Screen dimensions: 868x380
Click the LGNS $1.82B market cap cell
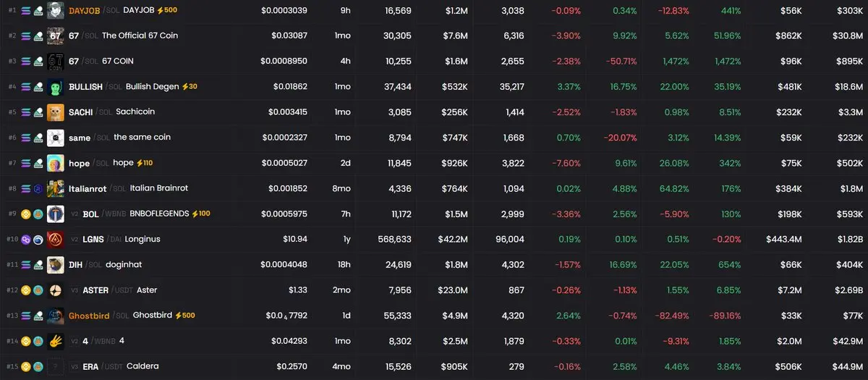point(850,240)
